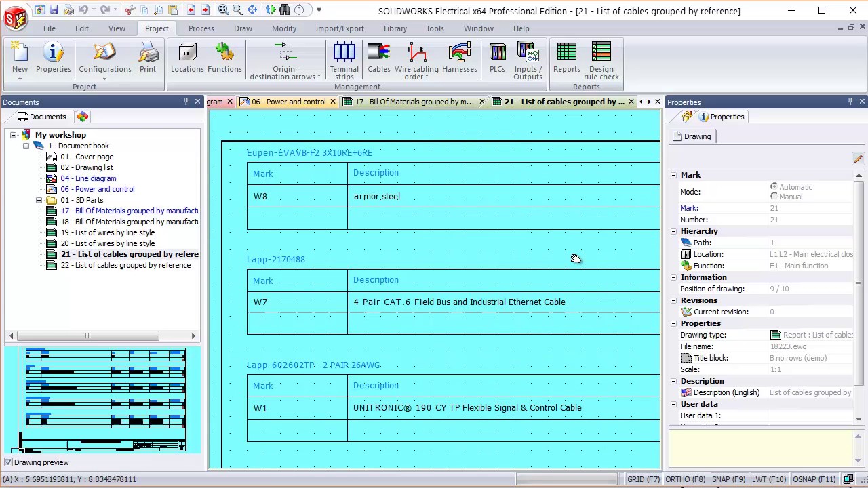
Task: Open the Import/Export ribbon tab
Action: pos(340,28)
